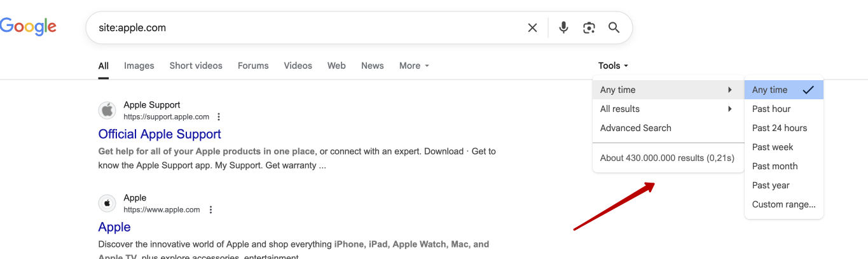868x259 pixels.
Task: Open Advanced Search
Action: pos(635,128)
